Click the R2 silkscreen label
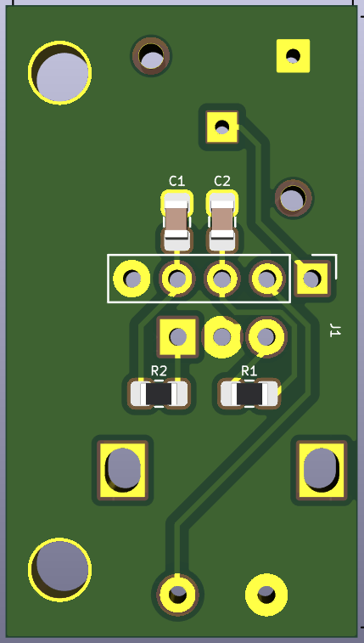 159,371
